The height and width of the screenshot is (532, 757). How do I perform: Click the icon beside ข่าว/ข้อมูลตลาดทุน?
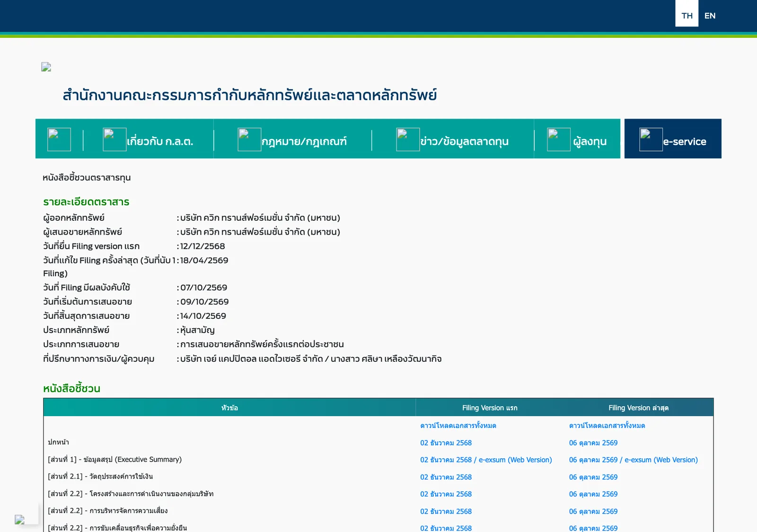(408, 140)
